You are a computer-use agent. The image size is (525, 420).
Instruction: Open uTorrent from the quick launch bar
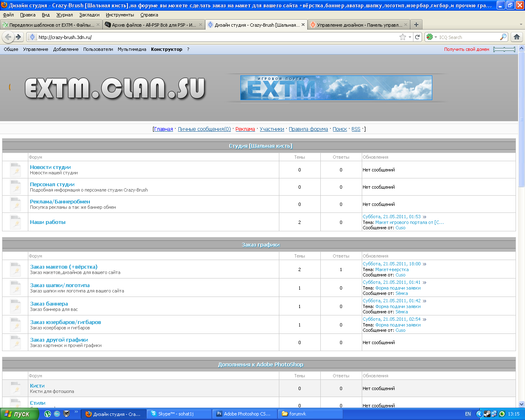tap(48, 414)
